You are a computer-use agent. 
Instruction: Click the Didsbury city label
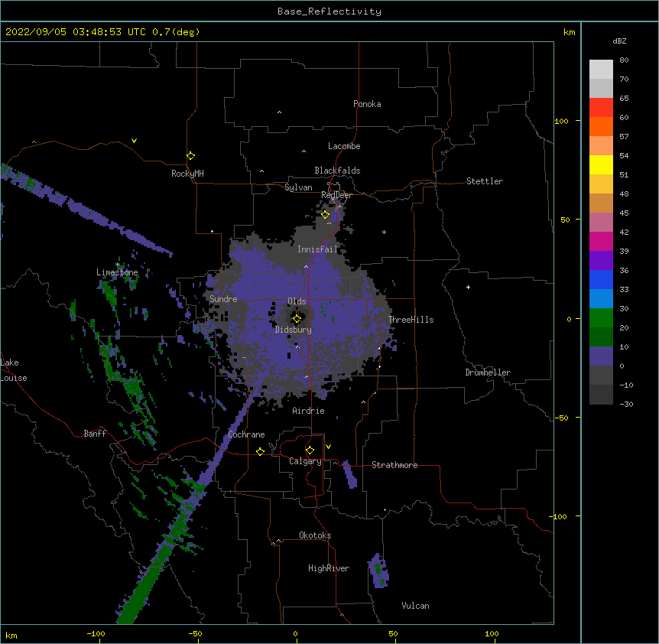coord(294,330)
